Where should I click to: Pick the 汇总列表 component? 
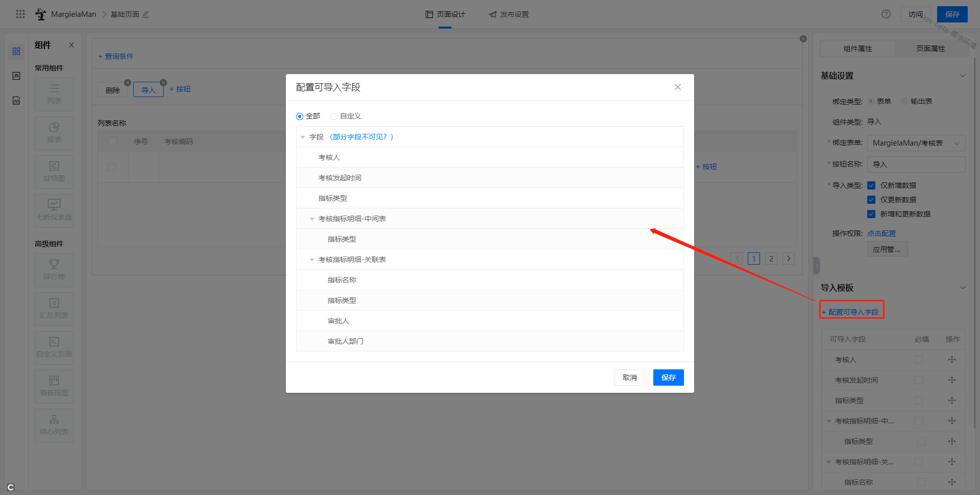[x=54, y=309]
